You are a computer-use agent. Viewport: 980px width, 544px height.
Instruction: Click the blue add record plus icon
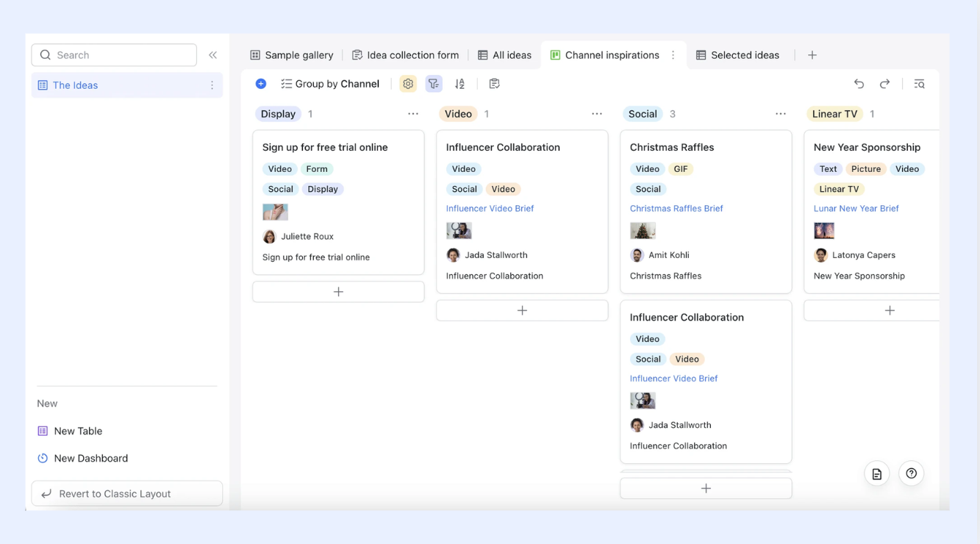pos(261,84)
